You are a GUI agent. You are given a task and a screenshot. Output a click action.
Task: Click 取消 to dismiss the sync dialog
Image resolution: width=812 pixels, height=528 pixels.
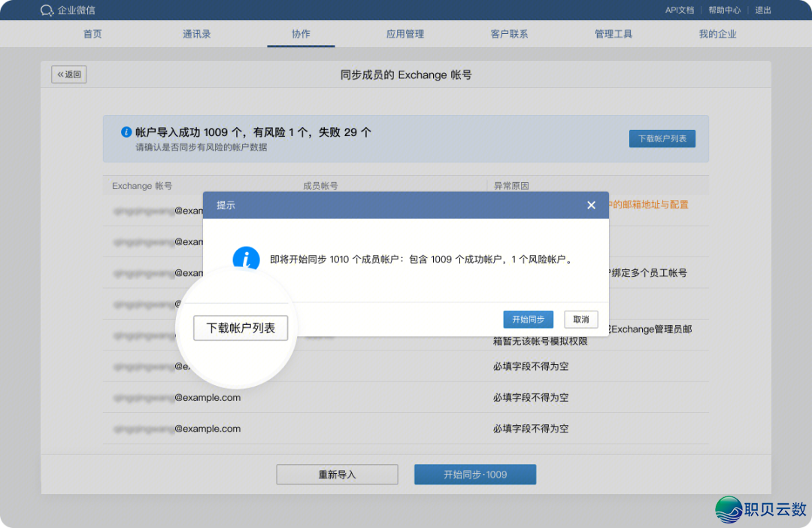tap(580, 319)
